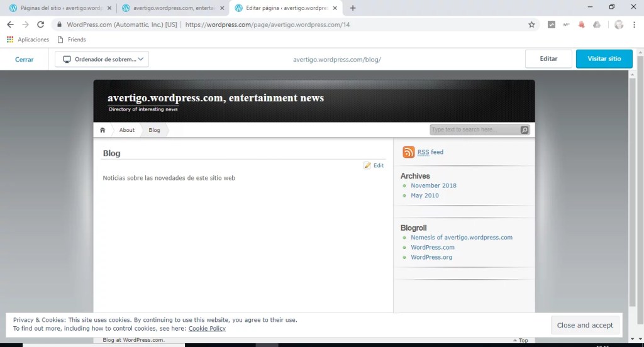
Task: Reload the current page
Action: tap(40, 25)
